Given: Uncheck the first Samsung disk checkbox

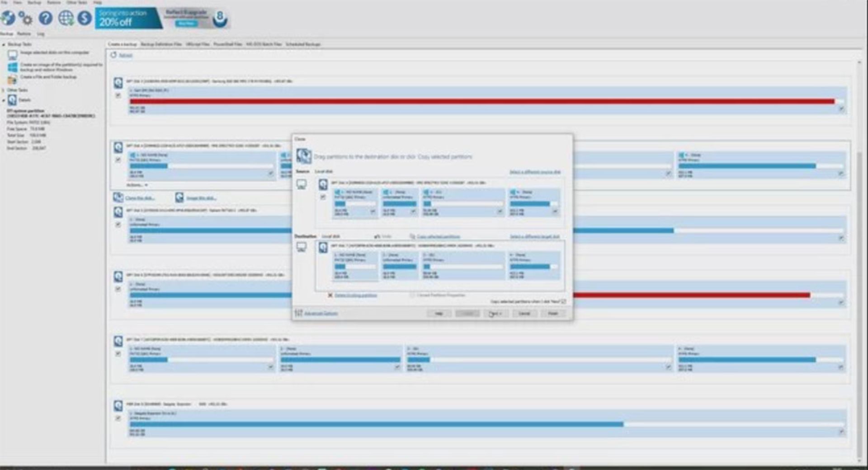Looking at the screenshot, I should click(x=118, y=96).
